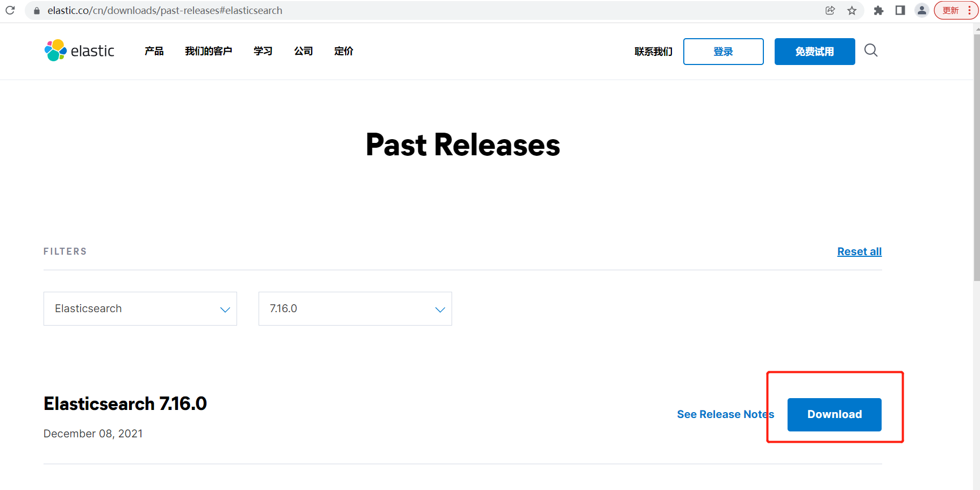Open the 产品 navigation menu

(x=154, y=51)
